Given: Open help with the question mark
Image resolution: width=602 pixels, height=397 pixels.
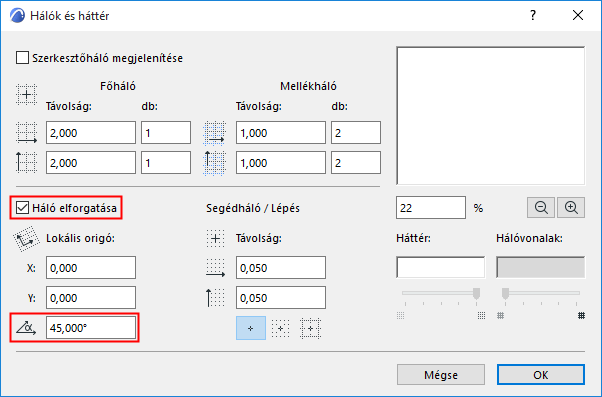Looking at the screenshot, I should tap(533, 15).
